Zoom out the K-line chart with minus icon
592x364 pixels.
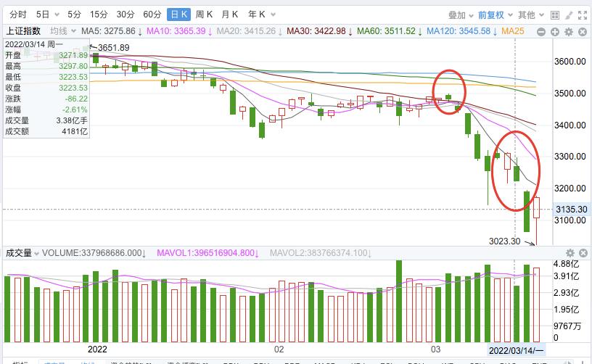[x=541, y=32]
